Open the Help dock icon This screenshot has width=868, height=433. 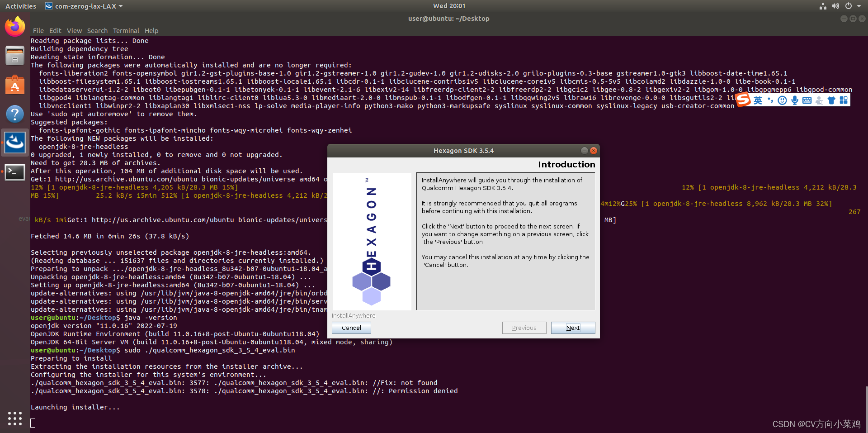coord(15,114)
